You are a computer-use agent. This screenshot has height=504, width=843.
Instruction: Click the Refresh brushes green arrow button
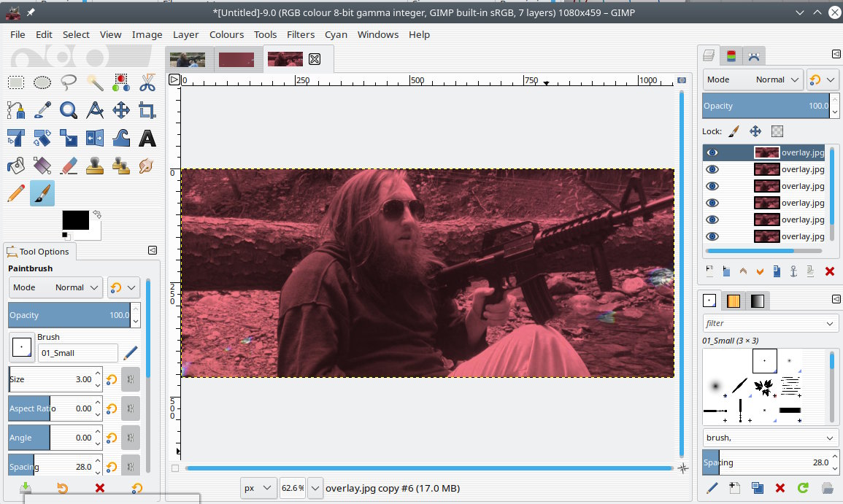(x=803, y=488)
